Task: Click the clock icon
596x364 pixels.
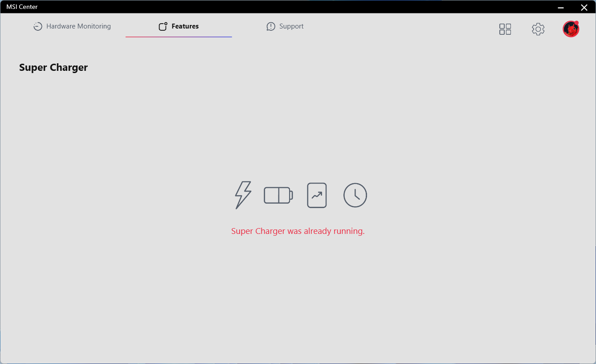Action: pyautogui.click(x=355, y=195)
